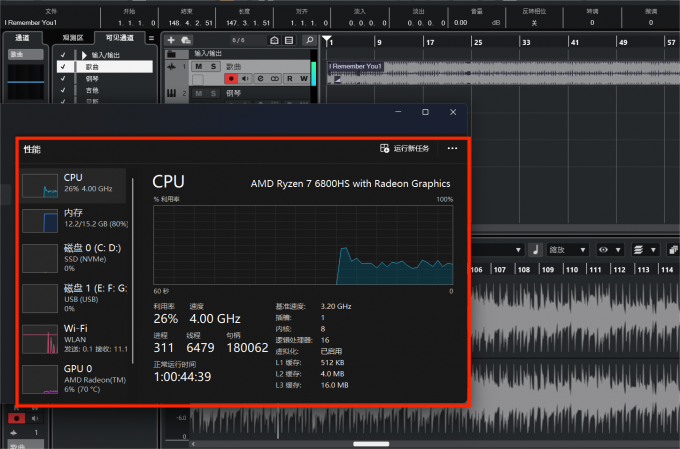
Task: Click the channel link icon on 歌曲 track
Action: point(275,79)
